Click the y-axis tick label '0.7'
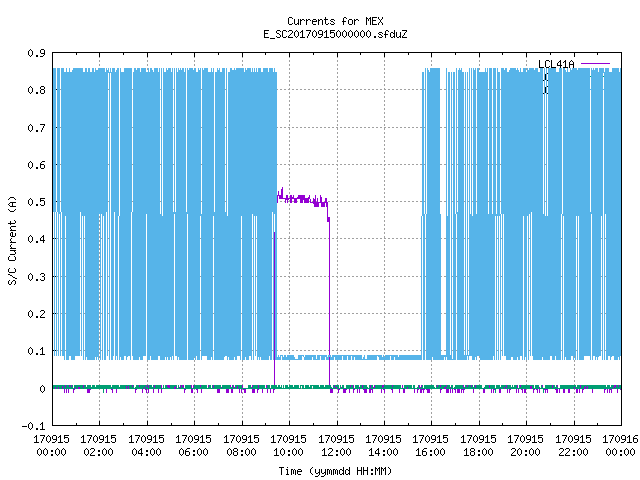 coord(36,128)
